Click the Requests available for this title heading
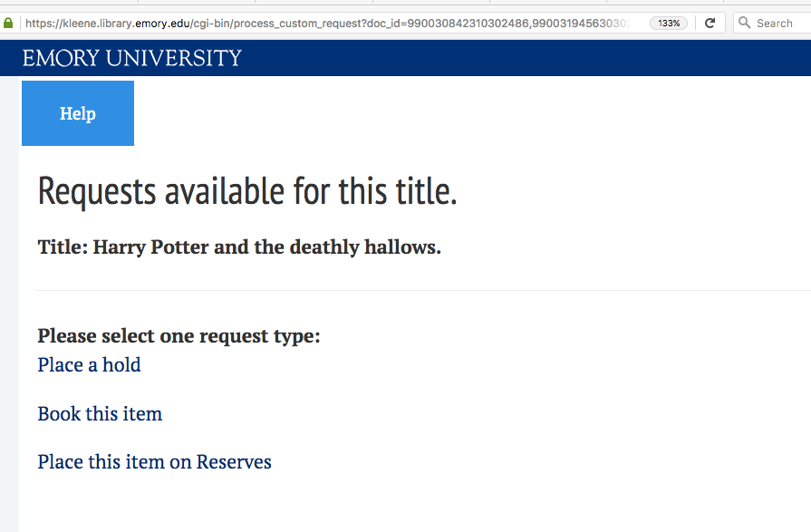 247,191
